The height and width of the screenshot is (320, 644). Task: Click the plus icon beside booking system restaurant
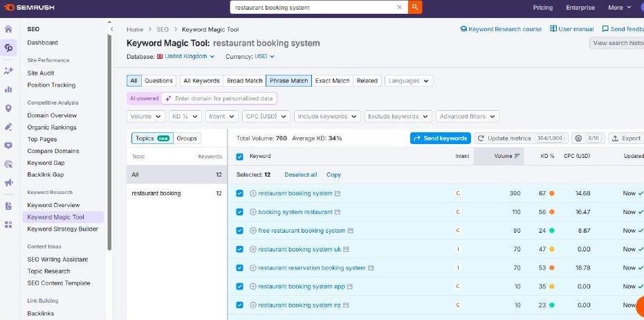[x=253, y=212]
